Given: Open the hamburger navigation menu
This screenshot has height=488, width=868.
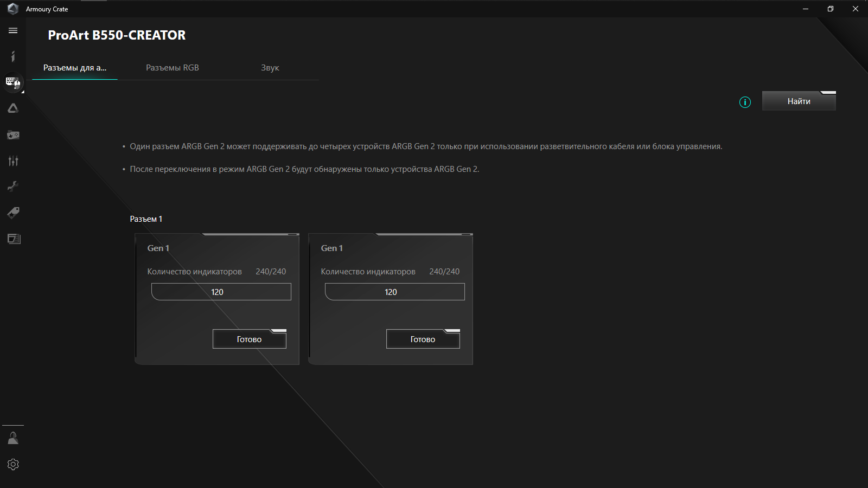Looking at the screenshot, I should pyautogui.click(x=13, y=31).
